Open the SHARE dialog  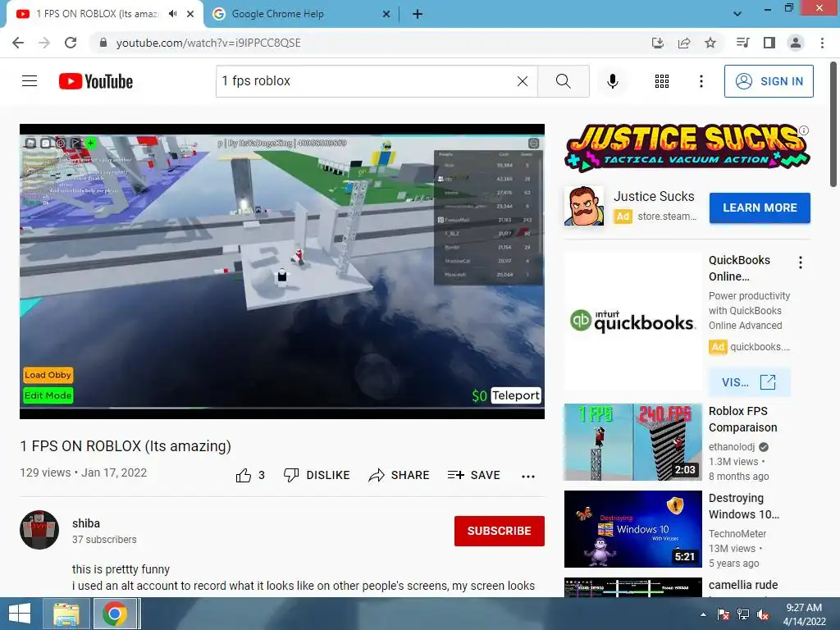coord(399,475)
